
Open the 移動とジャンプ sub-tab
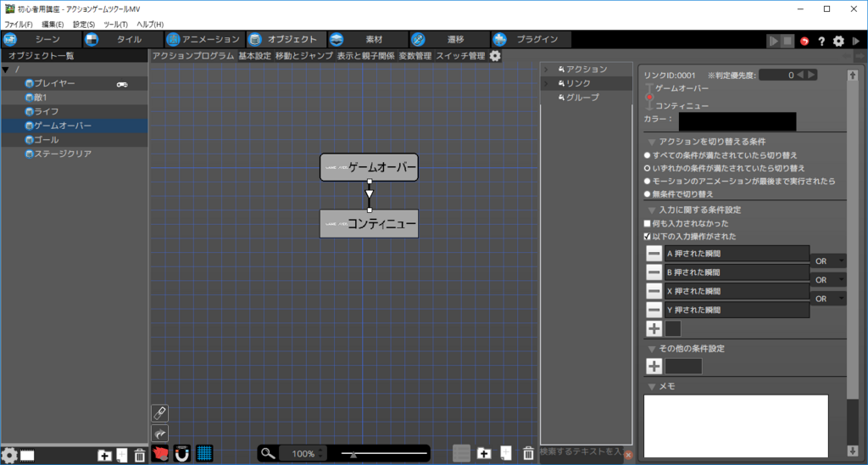click(x=304, y=56)
